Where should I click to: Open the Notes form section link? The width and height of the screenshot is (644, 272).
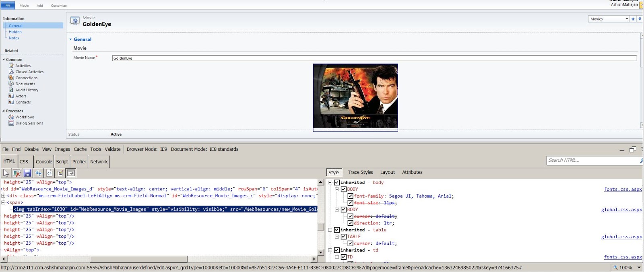[x=14, y=38]
